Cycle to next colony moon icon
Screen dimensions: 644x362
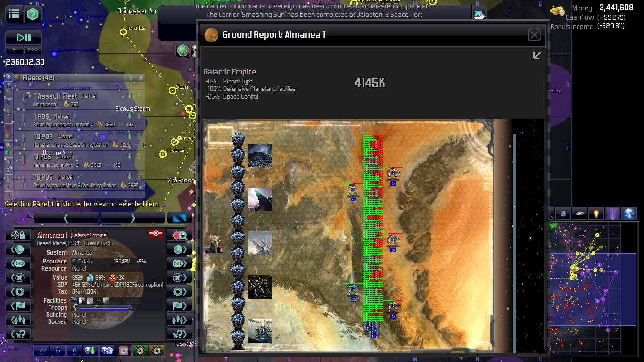coord(180,249)
